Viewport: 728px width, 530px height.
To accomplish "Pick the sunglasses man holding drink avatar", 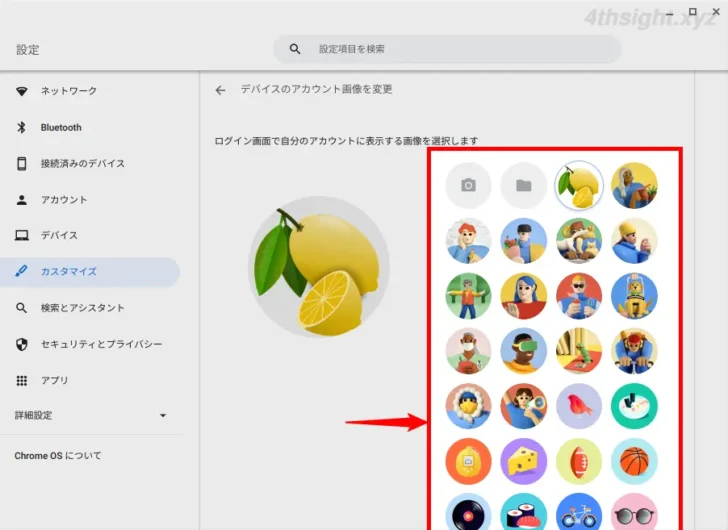I will point(578,296).
